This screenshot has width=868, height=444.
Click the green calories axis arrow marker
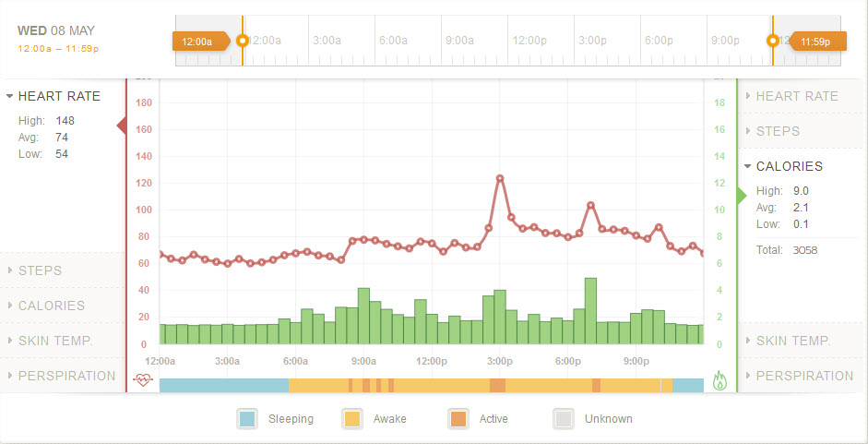[x=742, y=196]
